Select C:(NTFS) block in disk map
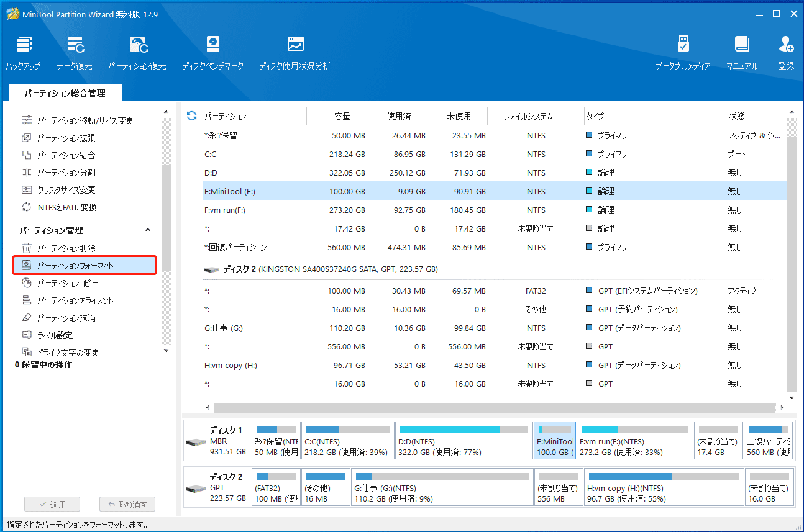This screenshot has height=532, width=804. pos(347,441)
